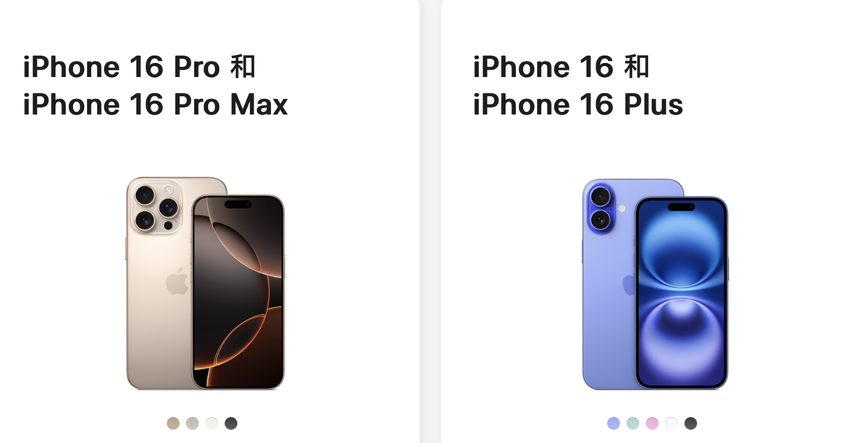
Task: Pick the pink color swatch
Action: tap(652, 423)
